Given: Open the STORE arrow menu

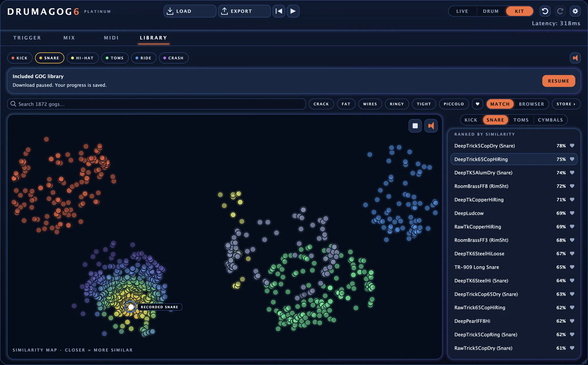Looking at the screenshot, I should [566, 104].
